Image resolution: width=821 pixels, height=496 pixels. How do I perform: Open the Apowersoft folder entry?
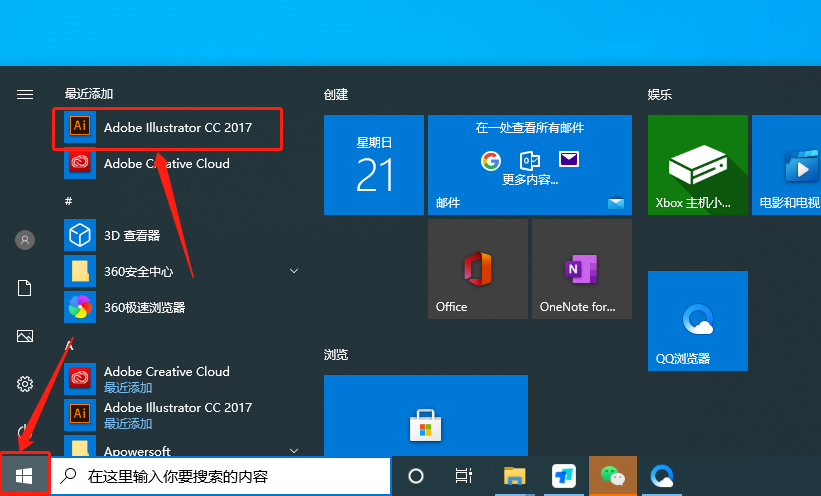[183, 446]
